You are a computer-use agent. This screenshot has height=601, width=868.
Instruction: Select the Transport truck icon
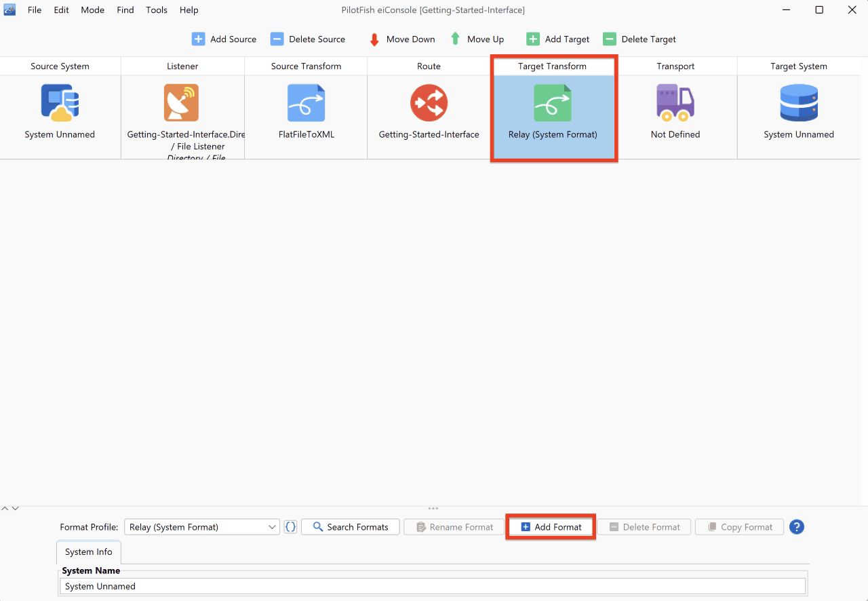(675, 102)
